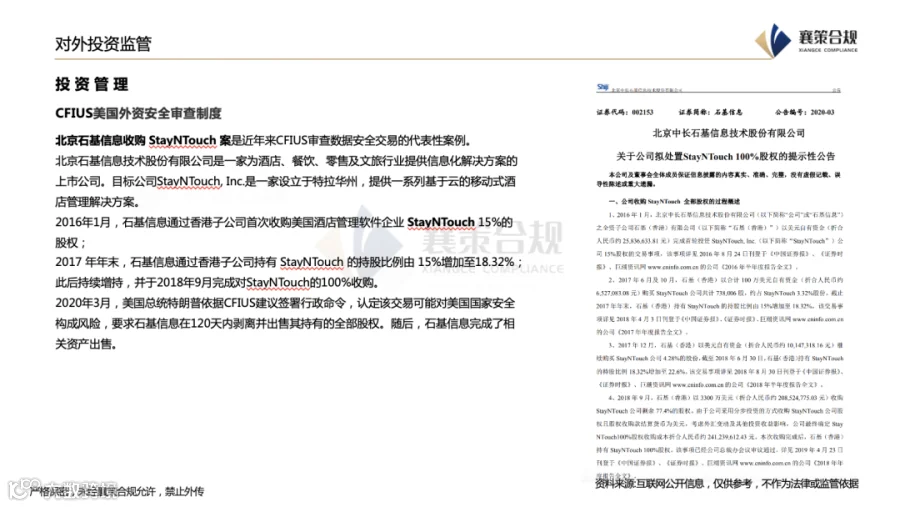Click the line 此后持续增持，并于2018年9月完成
The height and width of the screenshot is (507, 900).
(217, 282)
